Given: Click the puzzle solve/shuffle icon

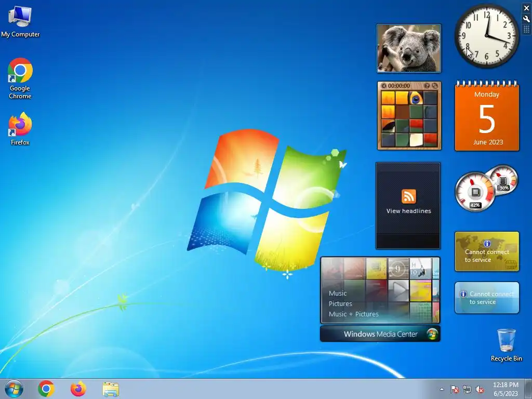Looking at the screenshot, I should pyautogui.click(x=435, y=86).
